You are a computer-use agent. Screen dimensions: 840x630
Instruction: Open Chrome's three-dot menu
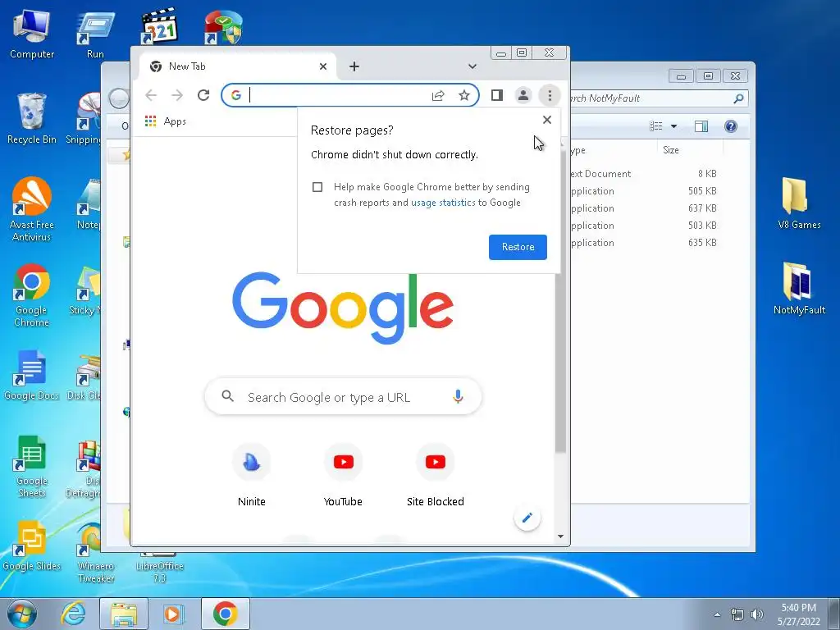pyautogui.click(x=549, y=95)
